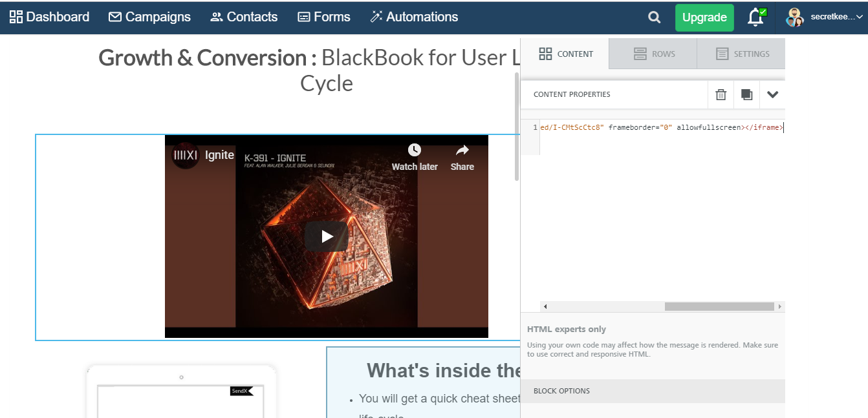Click the Ignite video title link
The height and width of the screenshot is (418, 868).
point(219,155)
